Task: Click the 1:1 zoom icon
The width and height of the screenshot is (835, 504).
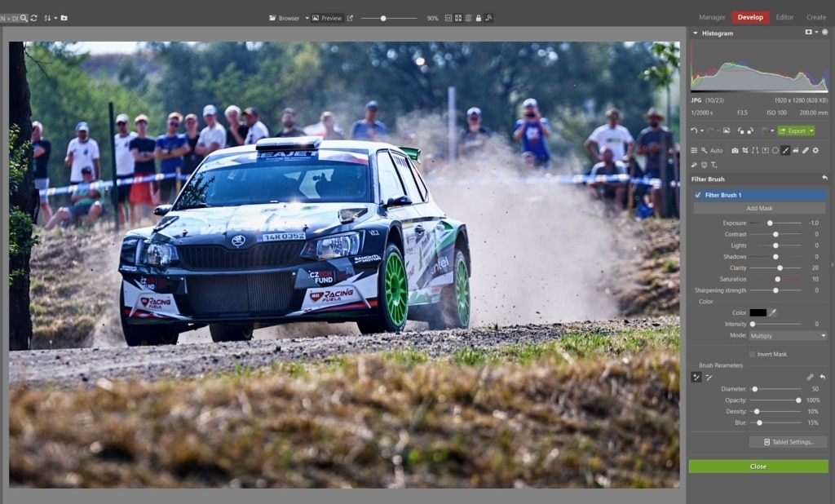Action: (x=448, y=18)
